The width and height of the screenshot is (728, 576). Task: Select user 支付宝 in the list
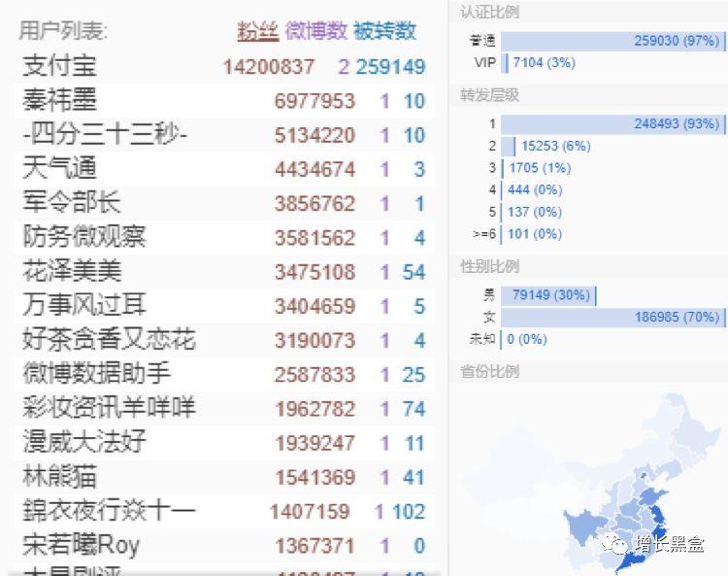(x=59, y=65)
